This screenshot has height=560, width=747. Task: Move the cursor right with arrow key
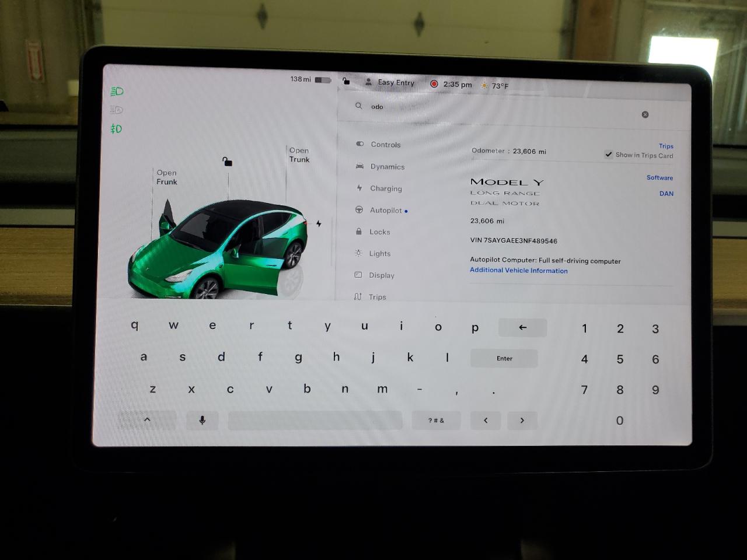click(x=522, y=420)
